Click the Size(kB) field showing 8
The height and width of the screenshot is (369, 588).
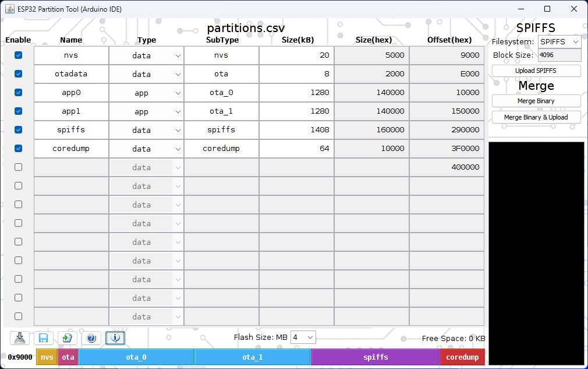coord(296,74)
